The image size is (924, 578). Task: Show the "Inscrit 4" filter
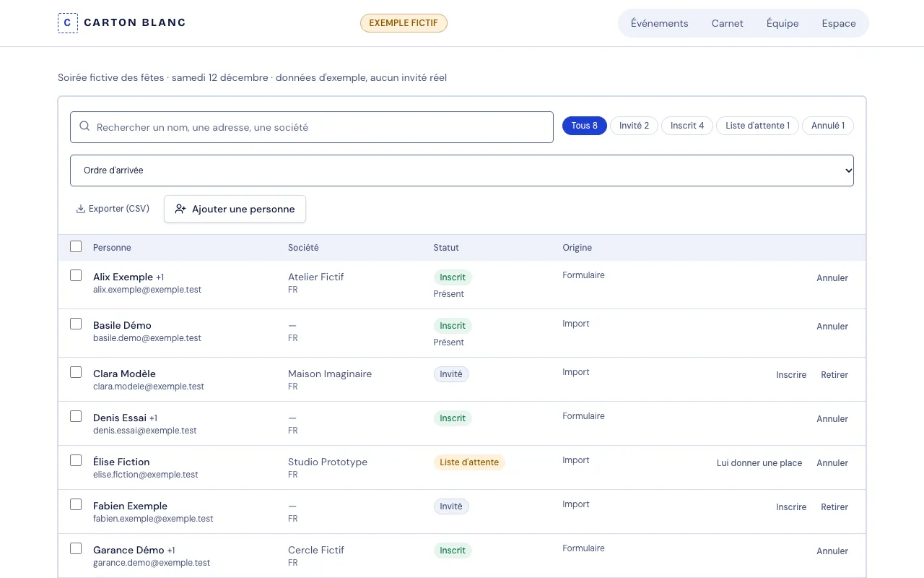pos(687,126)
